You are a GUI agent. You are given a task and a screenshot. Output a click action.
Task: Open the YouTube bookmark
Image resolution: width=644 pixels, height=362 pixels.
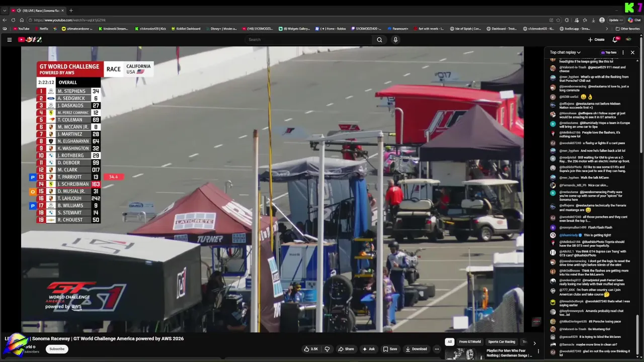coord(21,29)
